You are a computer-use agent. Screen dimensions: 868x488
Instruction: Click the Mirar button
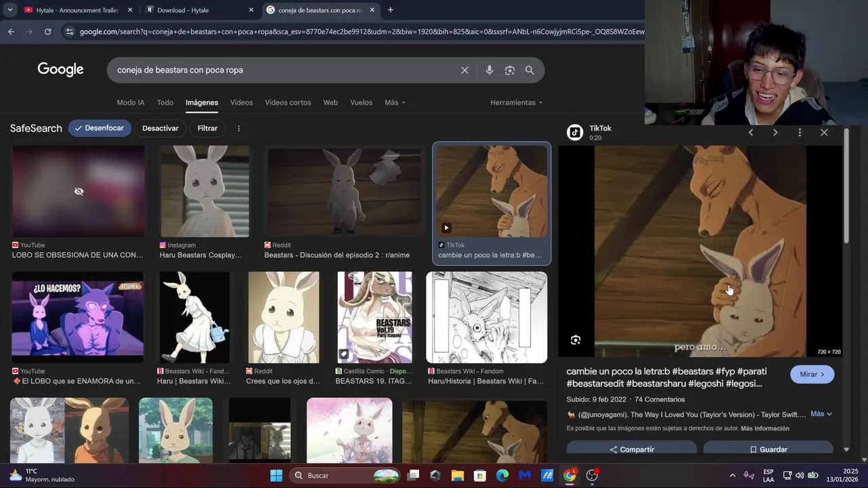(812, 374)
